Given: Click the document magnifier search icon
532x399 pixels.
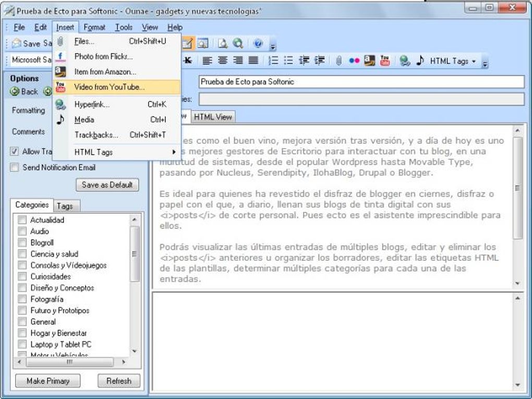Looking at the screenshot, I should [223, 43].
